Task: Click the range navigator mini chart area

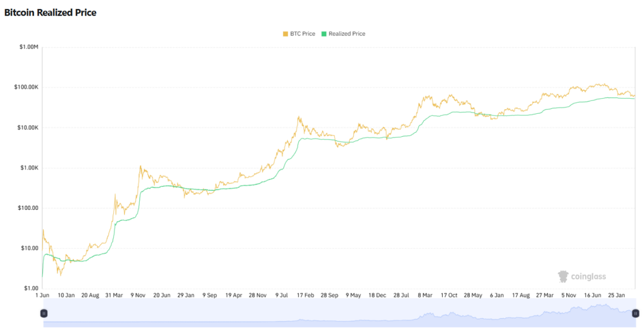Action: [x=340, y=314]
